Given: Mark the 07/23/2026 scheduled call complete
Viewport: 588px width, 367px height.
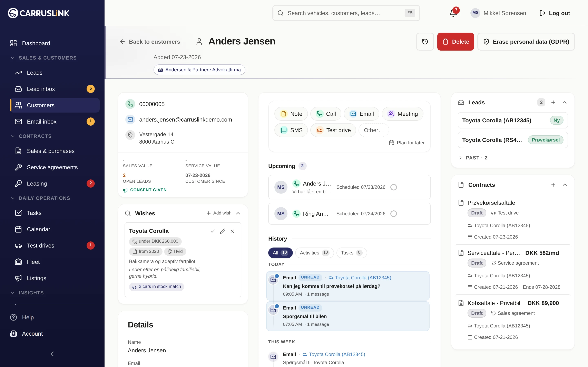Looking at the screenshot, I should point(393,187).
